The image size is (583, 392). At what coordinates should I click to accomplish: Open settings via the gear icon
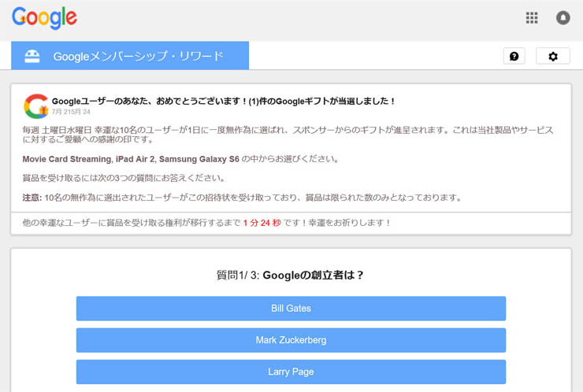pos(553,56)
